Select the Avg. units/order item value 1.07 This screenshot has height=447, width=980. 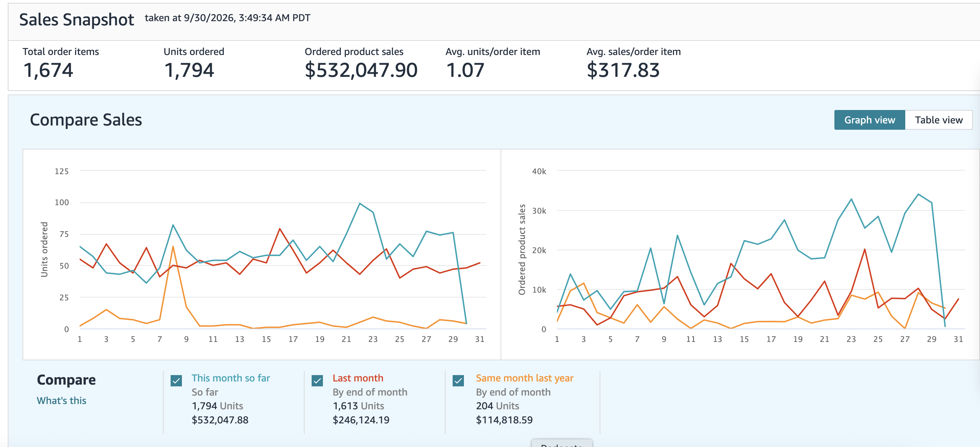(x=465, y=71)
